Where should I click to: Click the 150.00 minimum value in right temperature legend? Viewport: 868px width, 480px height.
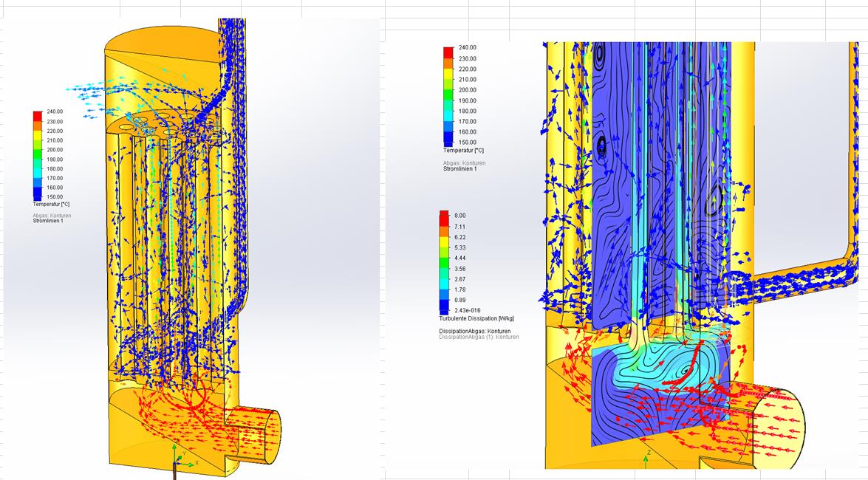[x=467, y=143]
